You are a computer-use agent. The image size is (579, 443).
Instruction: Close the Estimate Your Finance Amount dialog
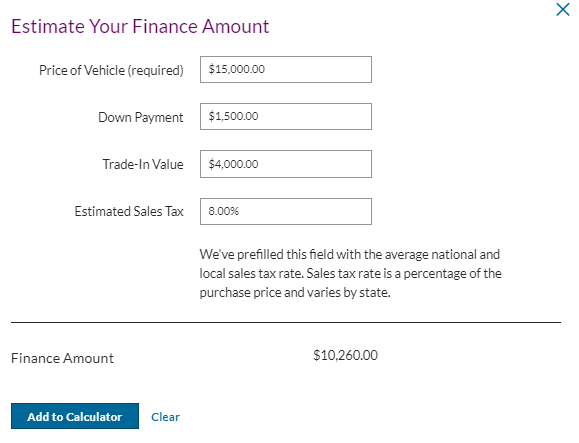click(563, 10)
